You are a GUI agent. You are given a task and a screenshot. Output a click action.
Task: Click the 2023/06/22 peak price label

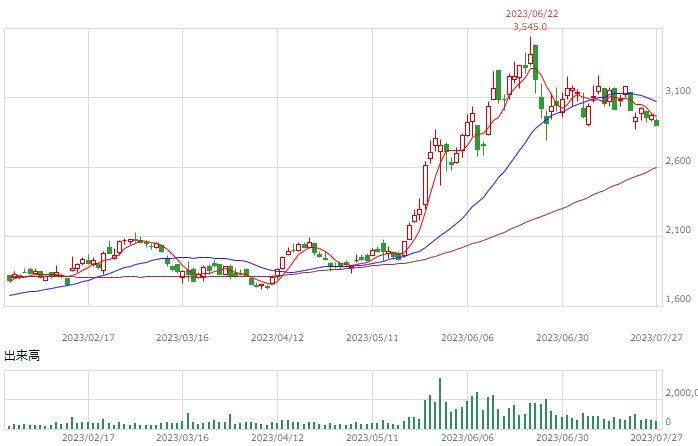pyautogui.click(x=532, y=14)
